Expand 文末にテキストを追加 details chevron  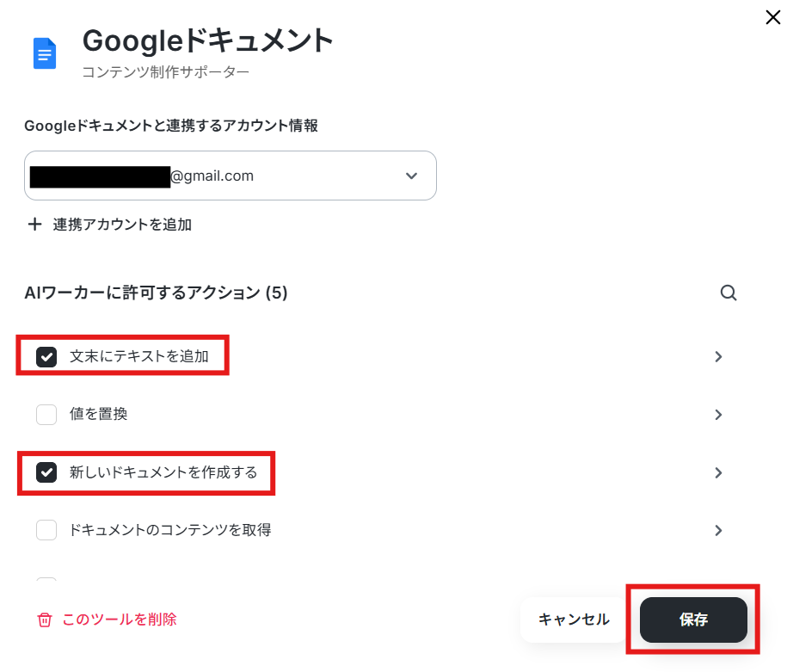pos(718,356)
